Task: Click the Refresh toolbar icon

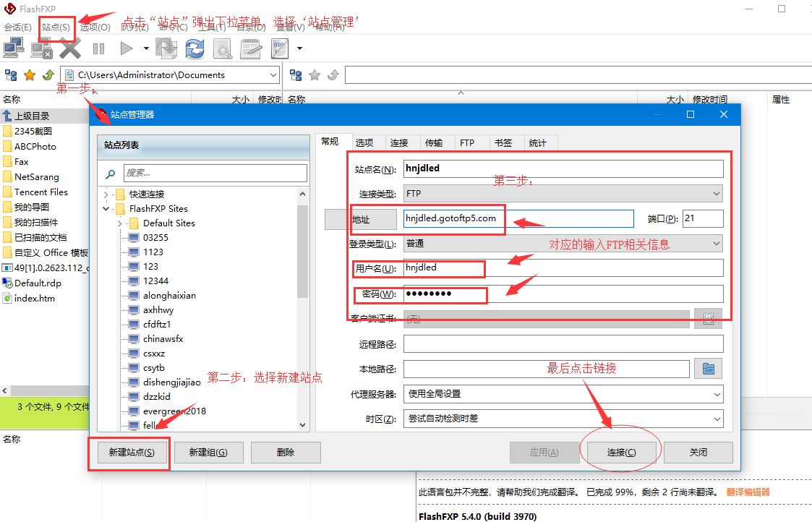Action: 194,48
